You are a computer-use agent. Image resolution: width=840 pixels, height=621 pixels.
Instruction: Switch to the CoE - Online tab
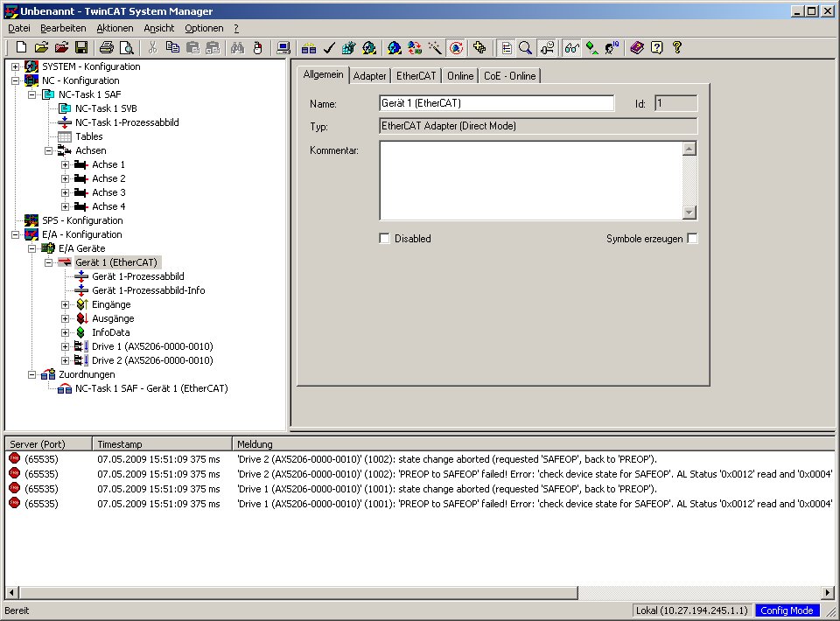510,76
